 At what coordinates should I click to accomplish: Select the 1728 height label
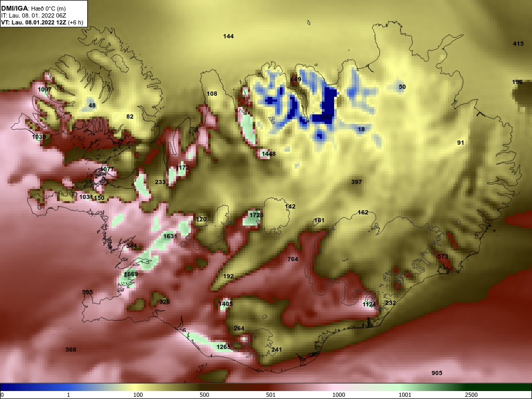click(256, 215)
